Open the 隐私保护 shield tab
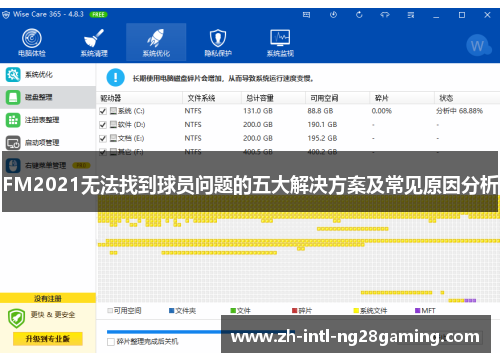The width and height of the screenshot is (500, 362). [x=218, y=43]
